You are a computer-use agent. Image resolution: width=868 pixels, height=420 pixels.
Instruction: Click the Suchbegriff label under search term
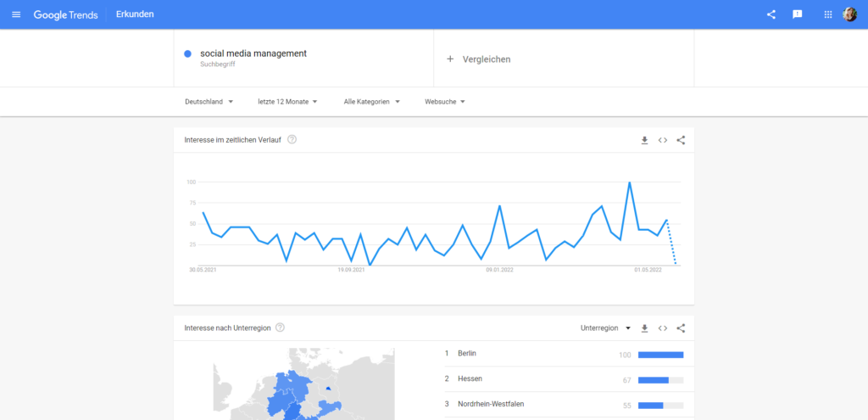(216, 64)
